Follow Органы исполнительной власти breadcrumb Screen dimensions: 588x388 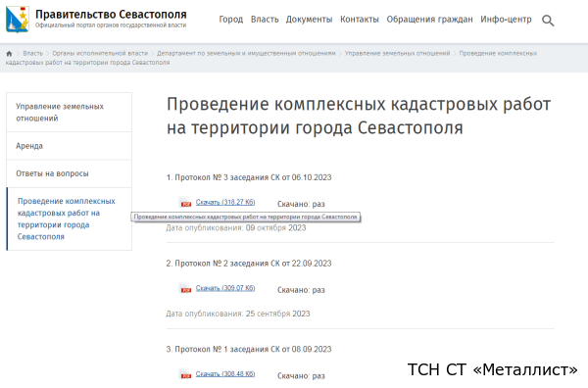pos(100,53)
